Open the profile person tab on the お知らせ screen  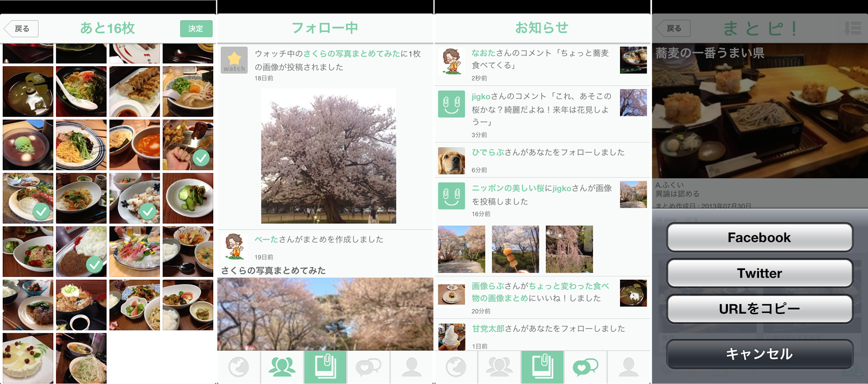629,367
